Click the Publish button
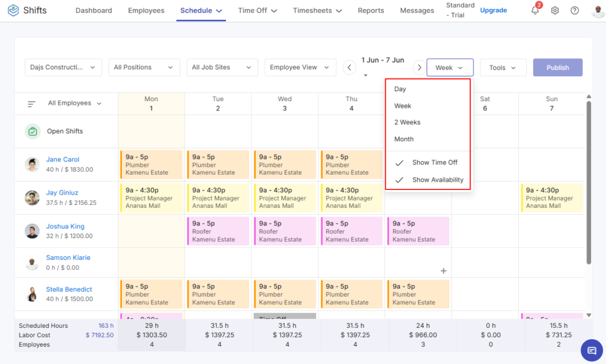 click(x=557, y=67)
